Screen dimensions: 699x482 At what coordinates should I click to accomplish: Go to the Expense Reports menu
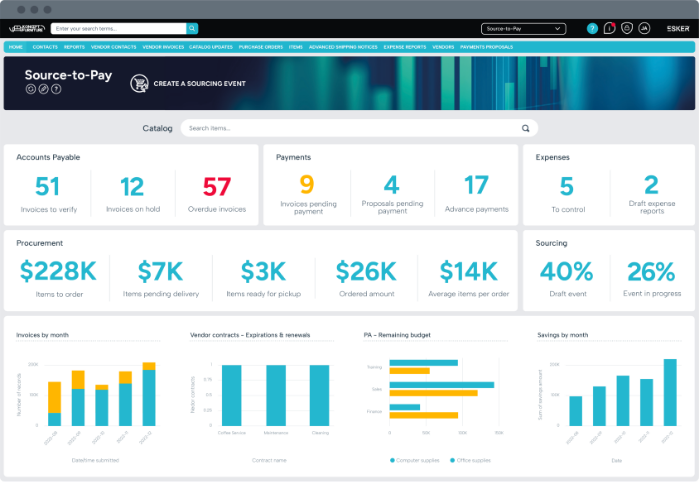coord(404,47)
